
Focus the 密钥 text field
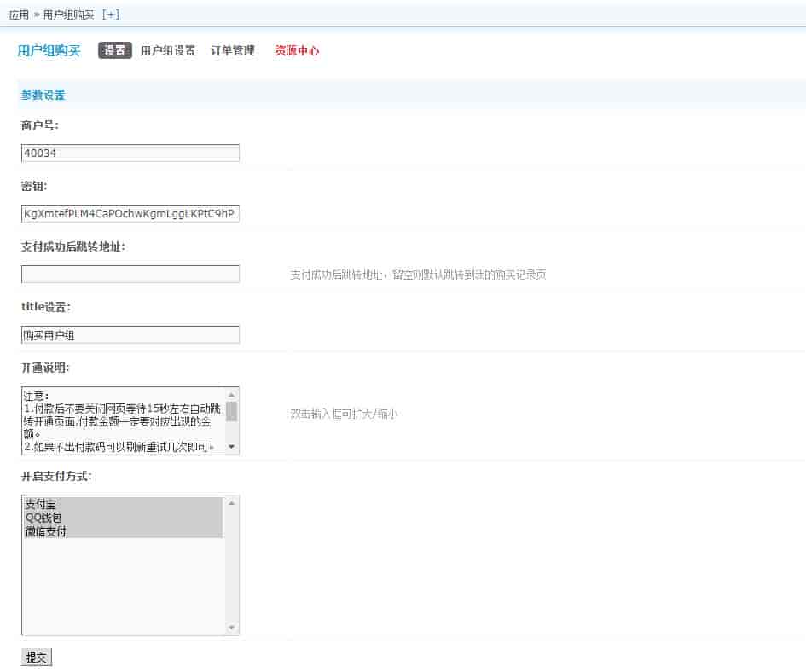pos(130,213)
